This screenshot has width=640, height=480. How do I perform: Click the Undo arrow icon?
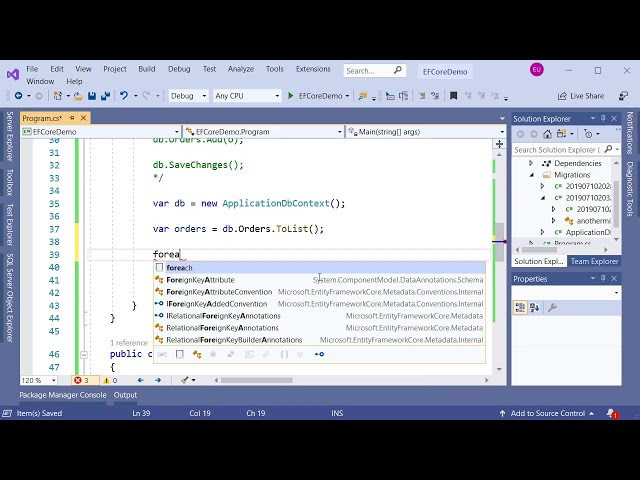(x=124, y=96)
